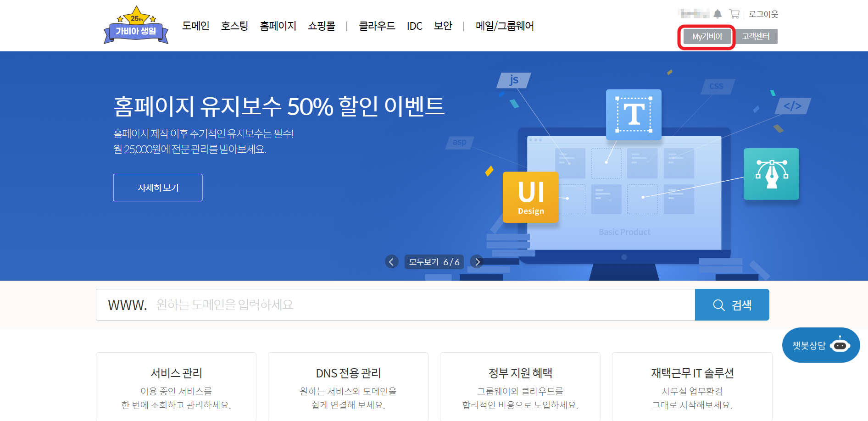Select 쇼핑몰 from the navigation
868x421 pixels.
[x=322, y=26]
